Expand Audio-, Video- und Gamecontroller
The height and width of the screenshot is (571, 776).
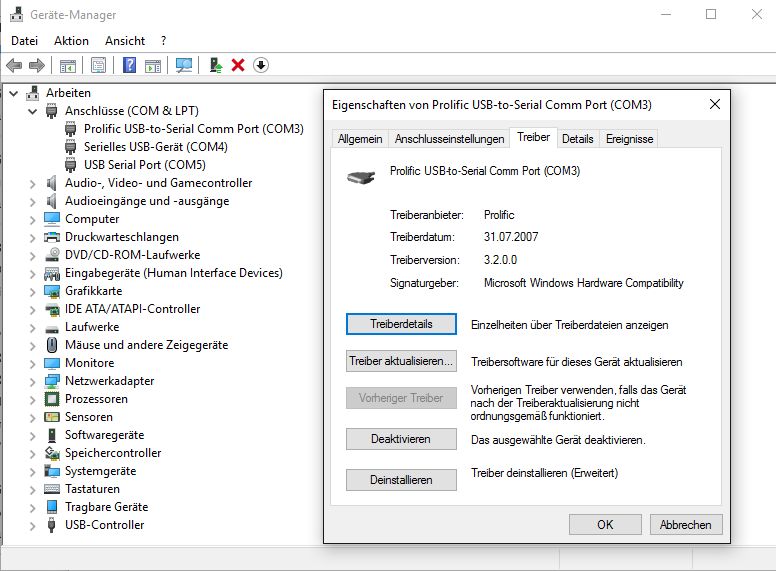32,184
